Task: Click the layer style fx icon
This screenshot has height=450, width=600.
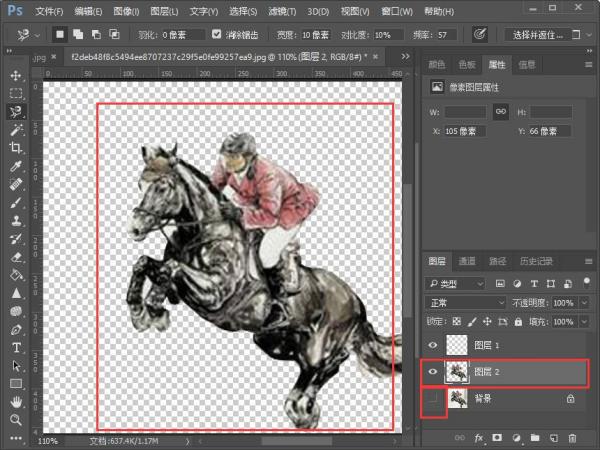Action: pos(479,438)
